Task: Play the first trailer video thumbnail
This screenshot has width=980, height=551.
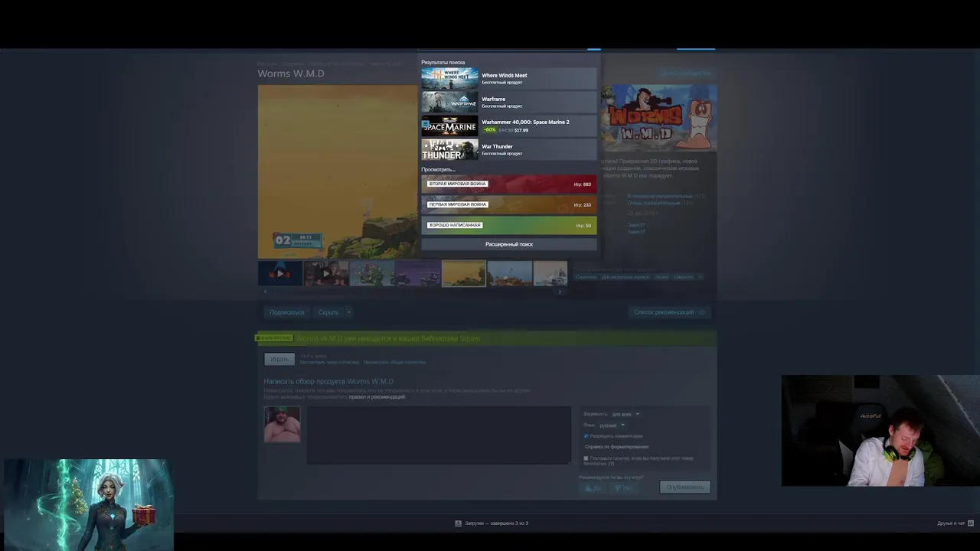Action: [280, 273]
